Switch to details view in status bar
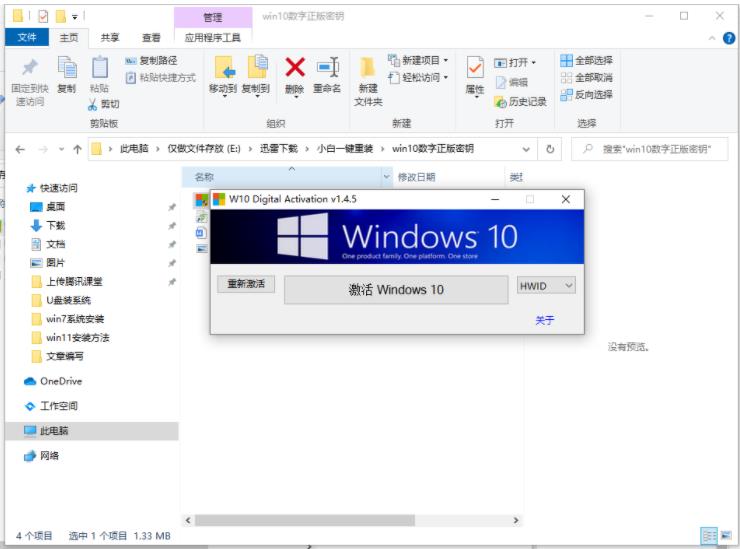 tap(709, 536)
